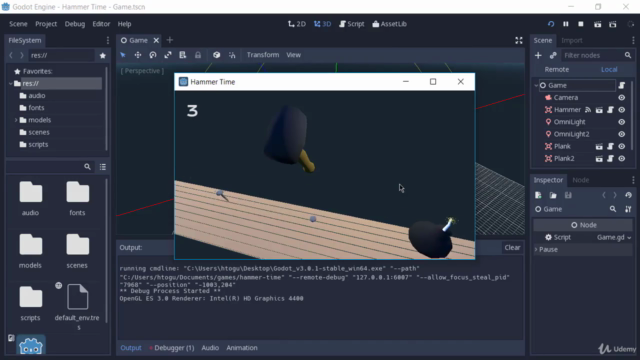Screen dimensions: 640x360
Task: Play the edited scene icon
Action: point(598,24)
